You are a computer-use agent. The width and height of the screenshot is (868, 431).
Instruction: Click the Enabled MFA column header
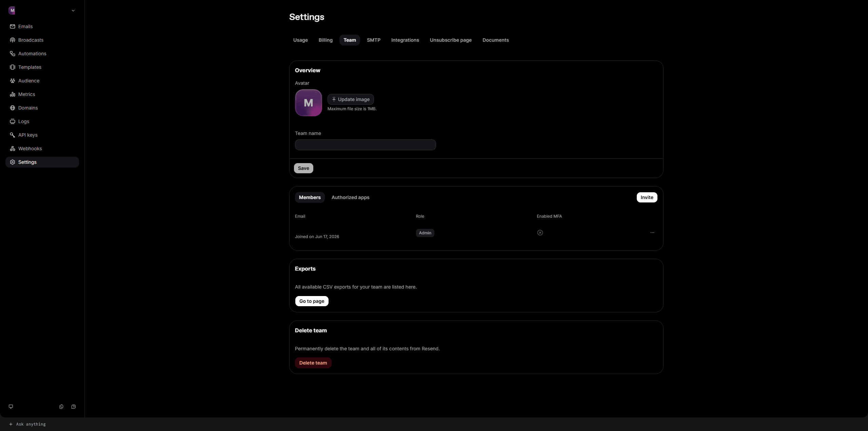coord(549,216)
